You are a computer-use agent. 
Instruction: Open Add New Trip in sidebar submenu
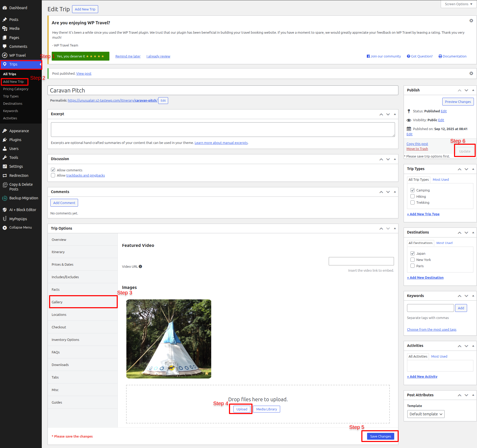(x=13, y=82)
